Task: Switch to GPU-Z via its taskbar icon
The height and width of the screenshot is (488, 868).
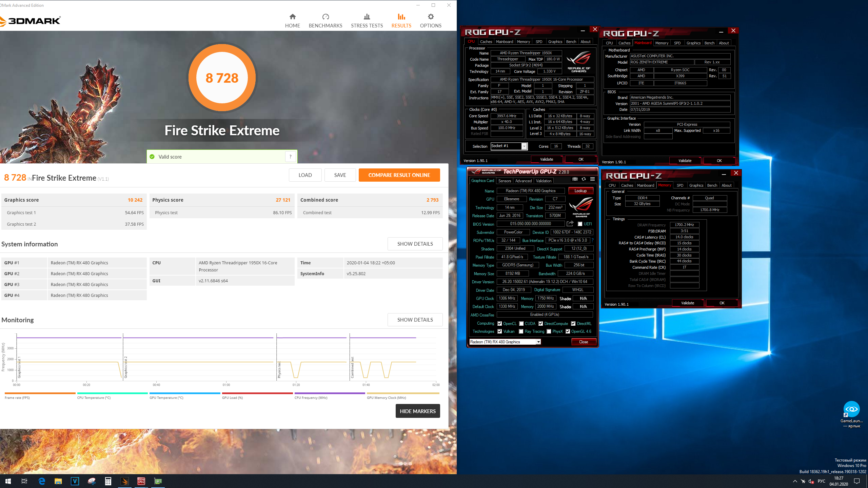Action: 158,481
